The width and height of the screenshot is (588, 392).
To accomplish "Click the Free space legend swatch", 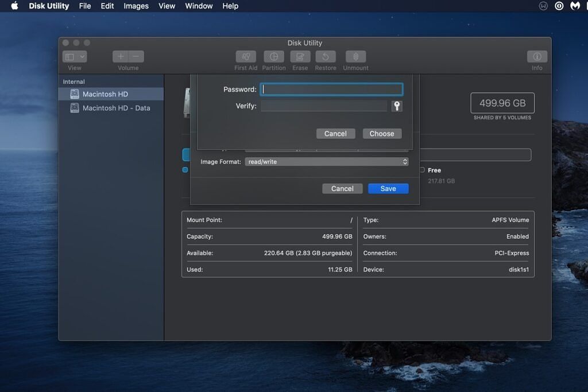I will pos(422,170).
